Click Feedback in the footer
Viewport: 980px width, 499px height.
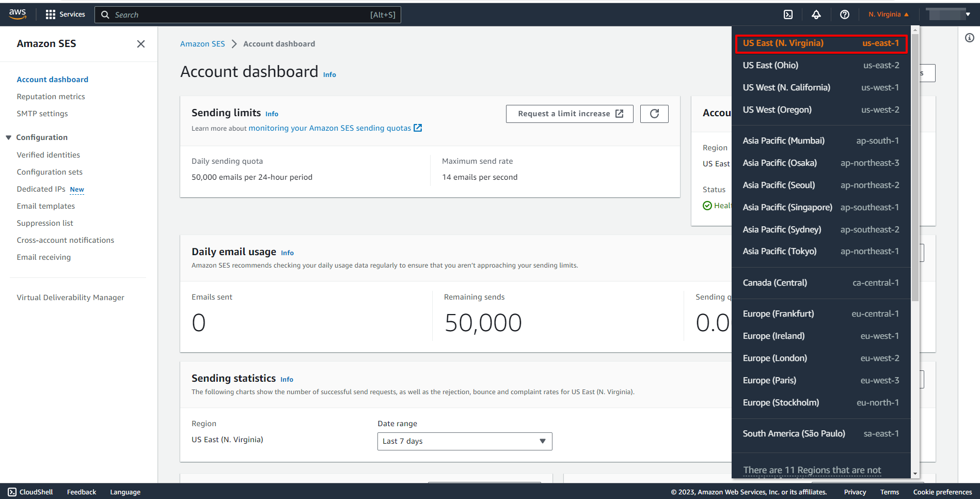pos(82,492)
